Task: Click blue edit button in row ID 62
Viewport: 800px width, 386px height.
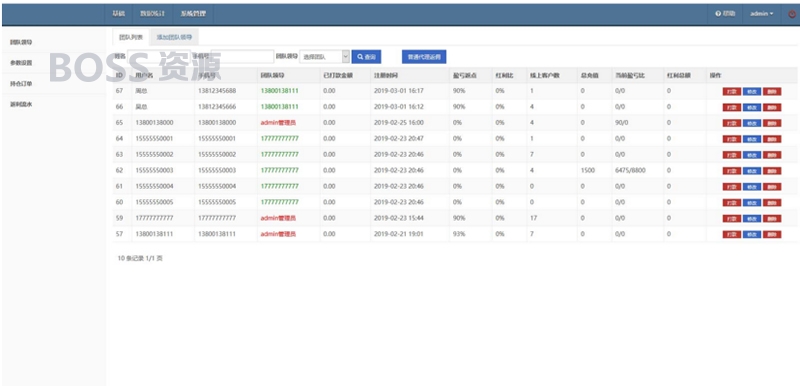Action: click(752, 171)
